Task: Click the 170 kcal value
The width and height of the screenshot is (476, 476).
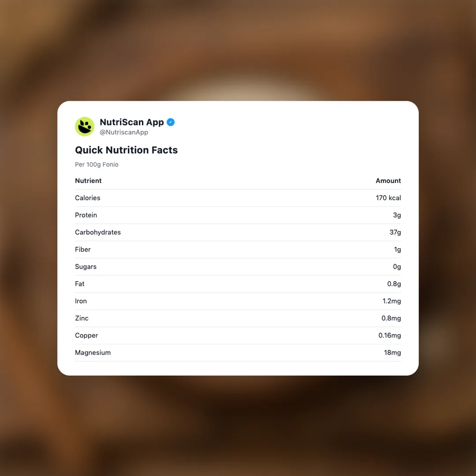Action: point(388,198)
